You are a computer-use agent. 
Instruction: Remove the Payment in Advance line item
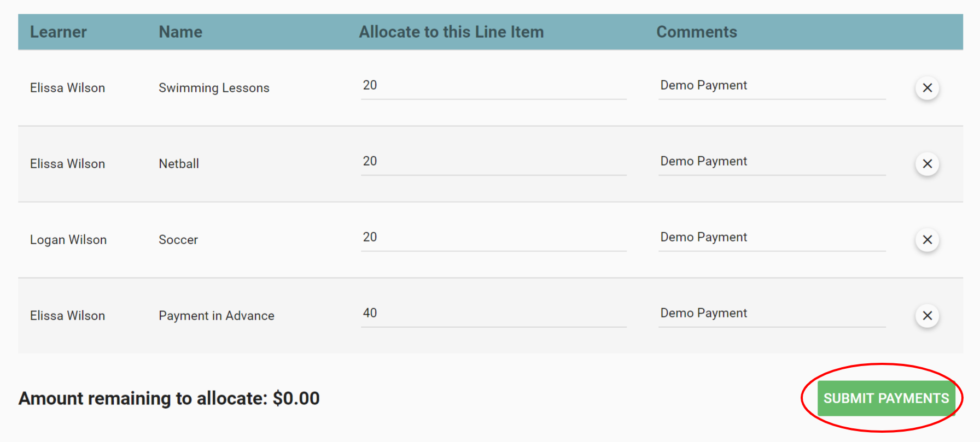(x=927, y=315)
